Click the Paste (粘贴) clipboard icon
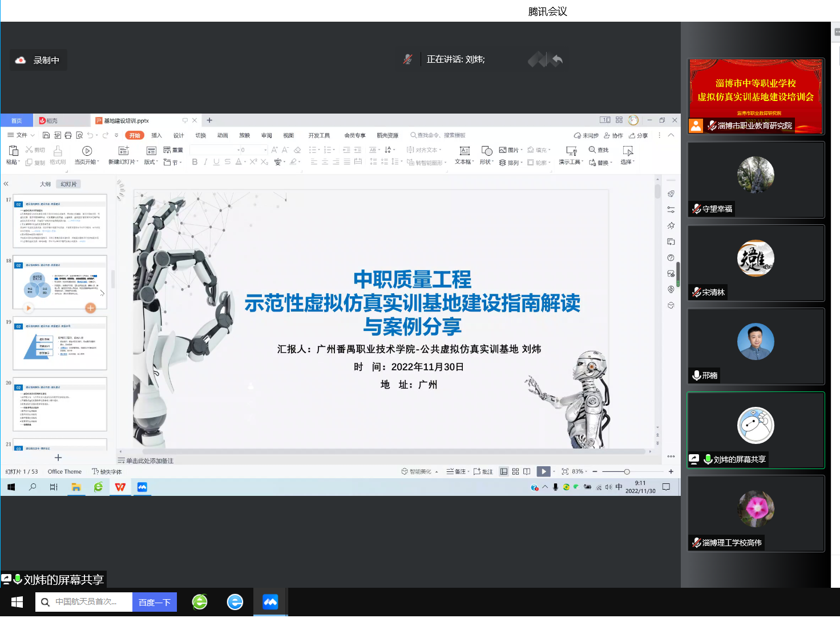 [13, 151]
